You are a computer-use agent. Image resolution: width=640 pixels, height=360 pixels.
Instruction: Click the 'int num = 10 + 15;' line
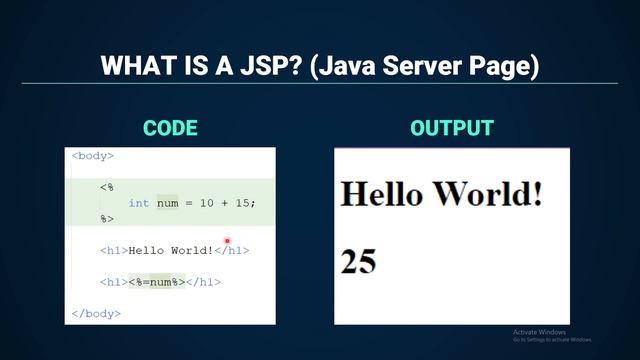(x=192, y=203)
